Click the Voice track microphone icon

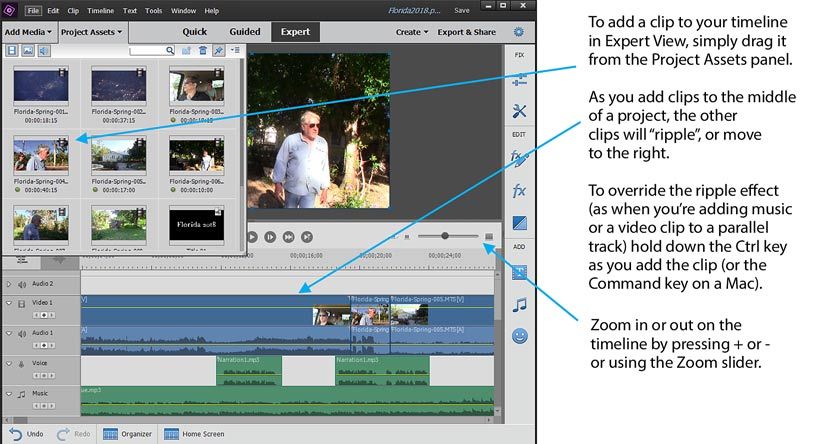coord(22,364)
